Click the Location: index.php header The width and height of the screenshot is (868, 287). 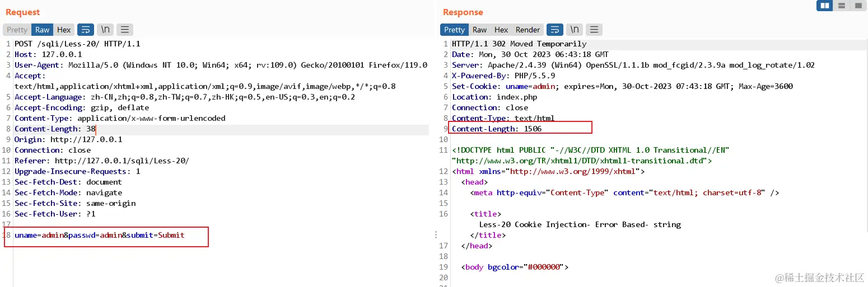click(x=494, y=97)
